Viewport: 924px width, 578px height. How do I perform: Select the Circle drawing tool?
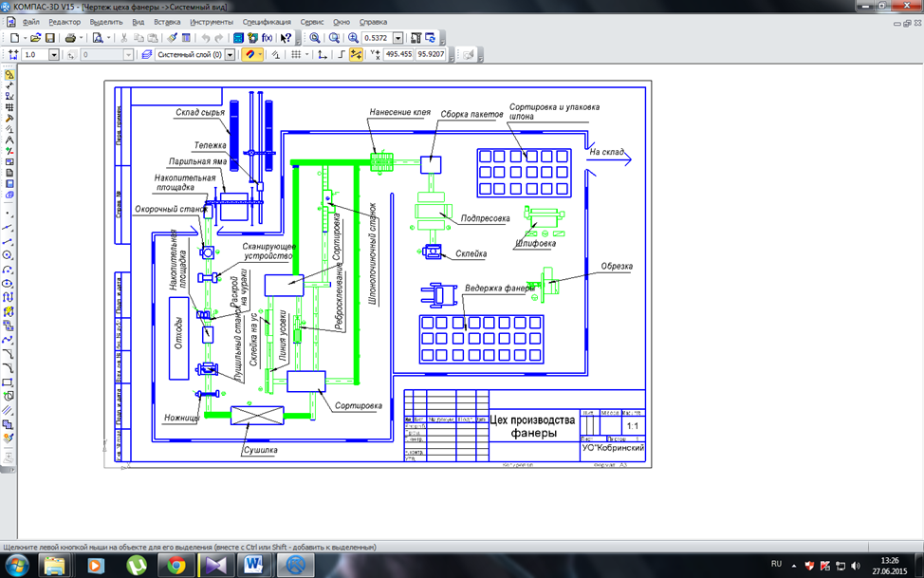point(9,255)
